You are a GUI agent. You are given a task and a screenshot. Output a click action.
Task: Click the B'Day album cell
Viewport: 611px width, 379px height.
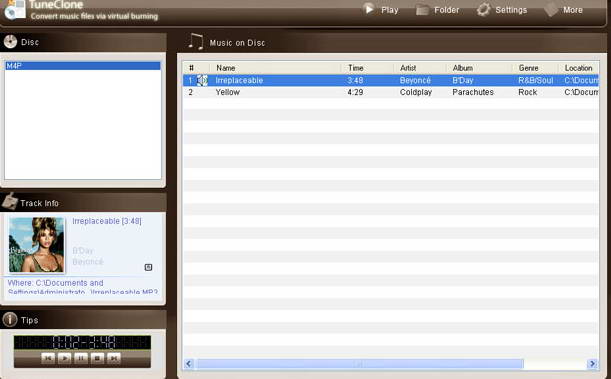click(x=463, y=80)
